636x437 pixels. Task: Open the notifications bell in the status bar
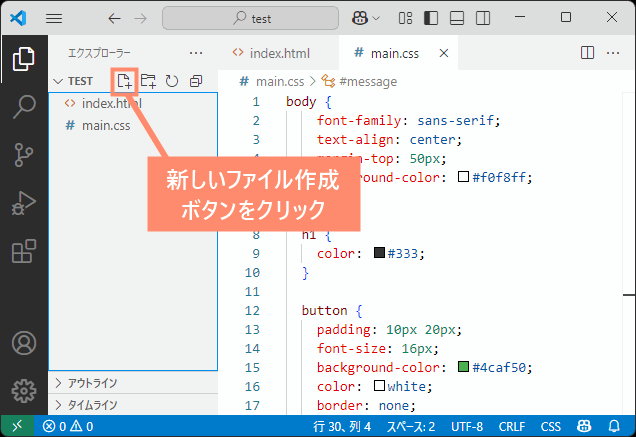point(614,426)
